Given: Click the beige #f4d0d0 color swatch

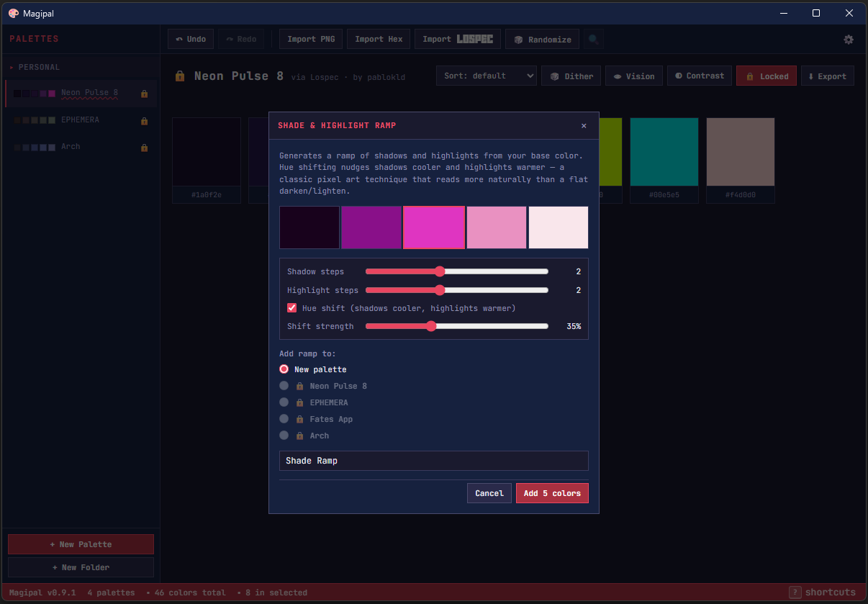Looking at the screenshot, I should pyautogui.click(x=741, y=152).
